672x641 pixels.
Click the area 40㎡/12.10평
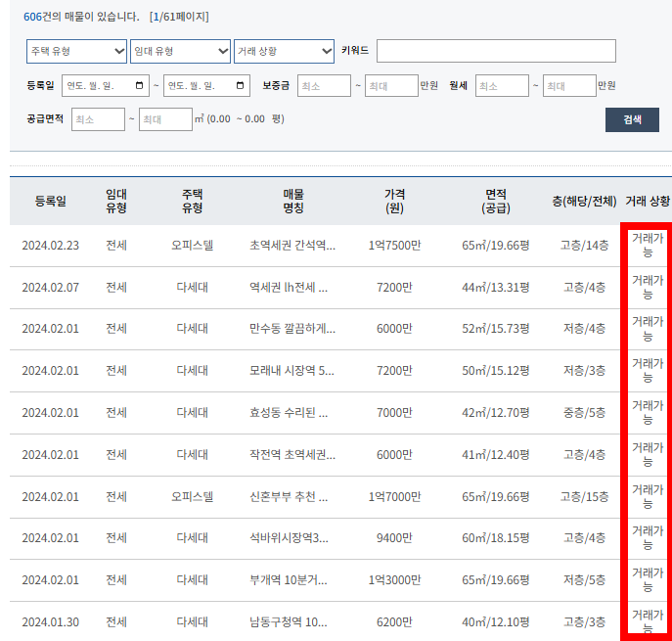(496, 621)
